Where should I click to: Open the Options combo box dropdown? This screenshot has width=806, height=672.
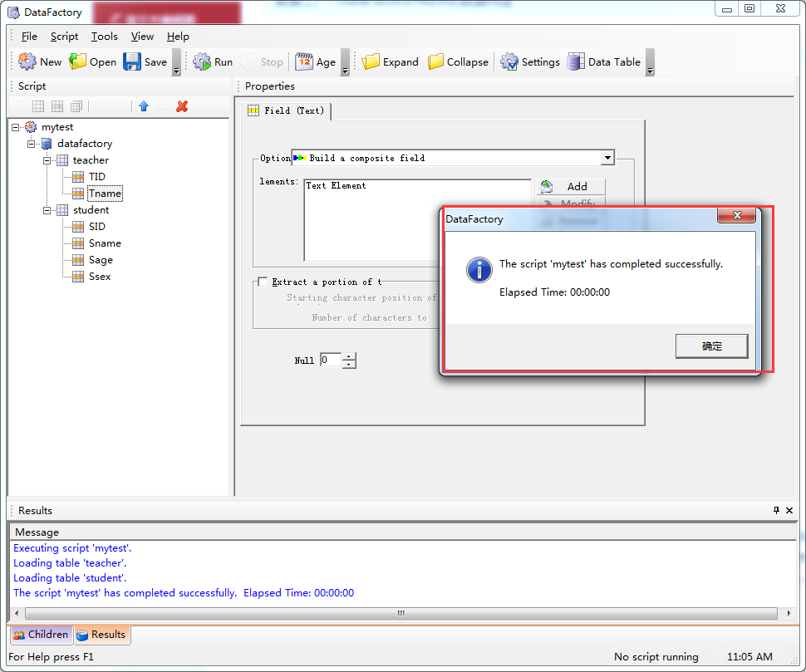point(608,158)
